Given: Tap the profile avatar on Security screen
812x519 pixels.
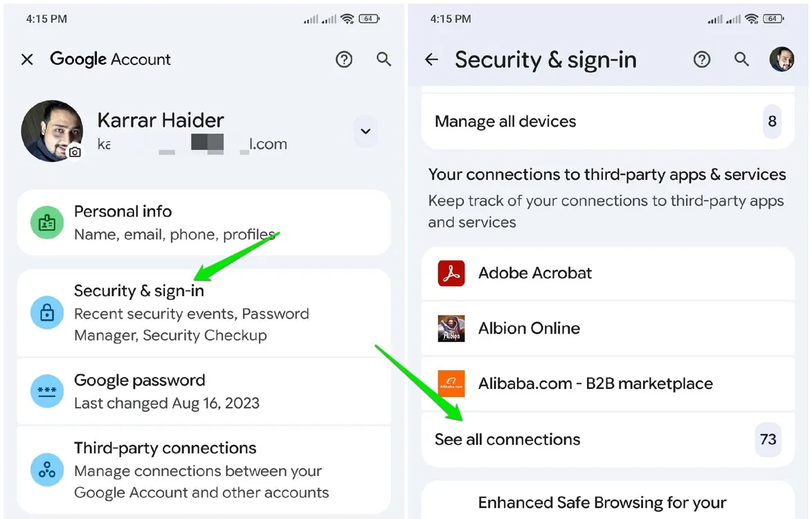Looking at the screenshot, I should click(x=782, y=60).
